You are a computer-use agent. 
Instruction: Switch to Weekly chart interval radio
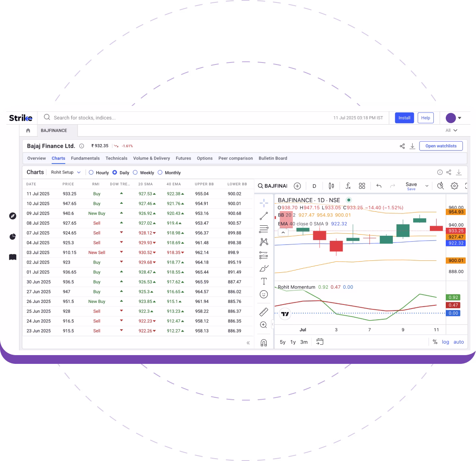point(135,172)
